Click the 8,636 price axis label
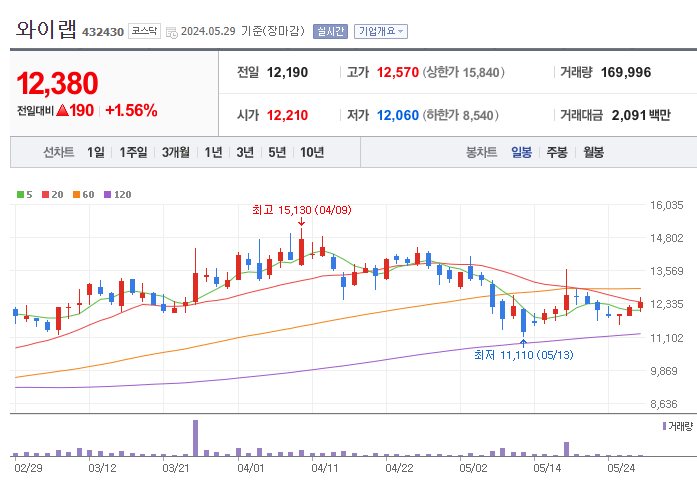 (666, 404)
